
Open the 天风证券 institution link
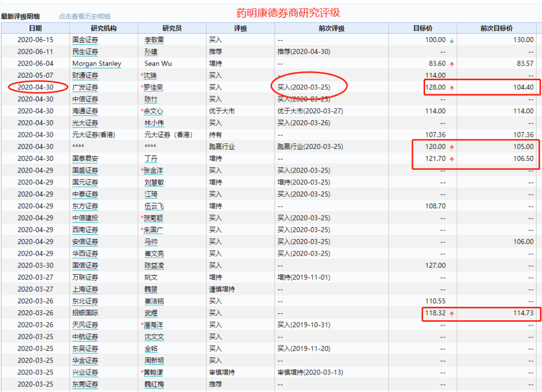[x=85, y=325]
